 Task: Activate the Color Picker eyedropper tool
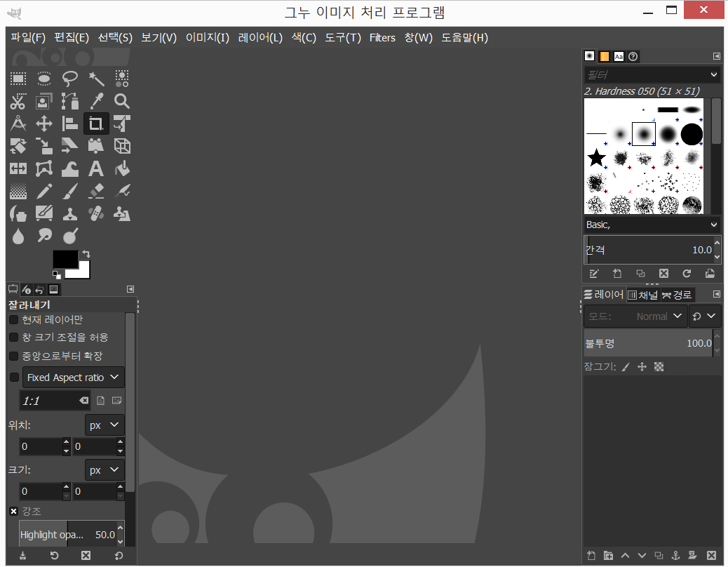(x=96, y=101)
